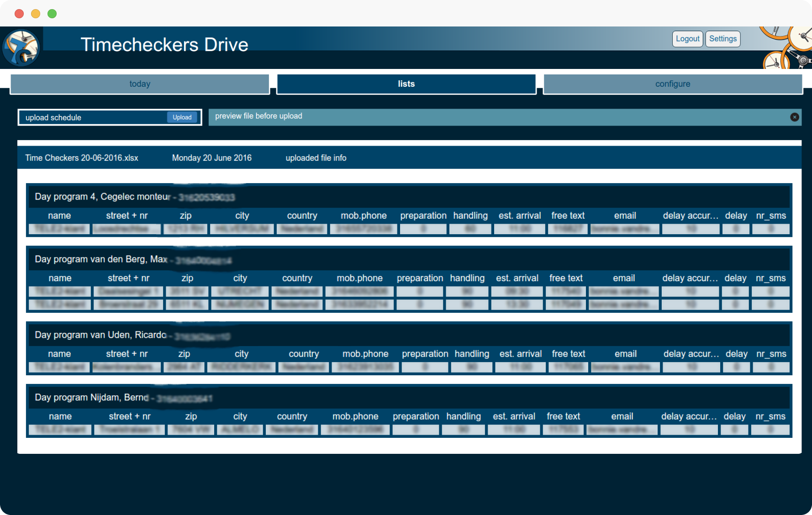Click the Day program van den Berg, Max header

101,259
